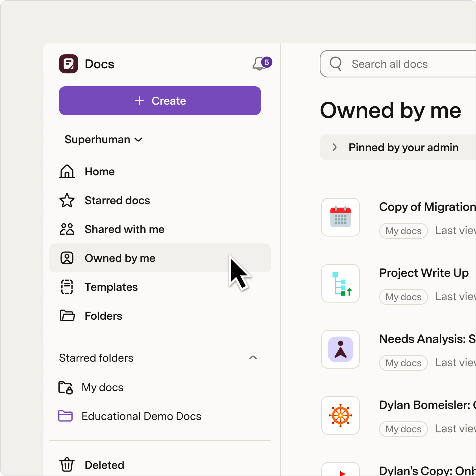Viewport: 476px width, 476px height.
Task: Go to Home in the sidebar
Action: click(160, 171)
